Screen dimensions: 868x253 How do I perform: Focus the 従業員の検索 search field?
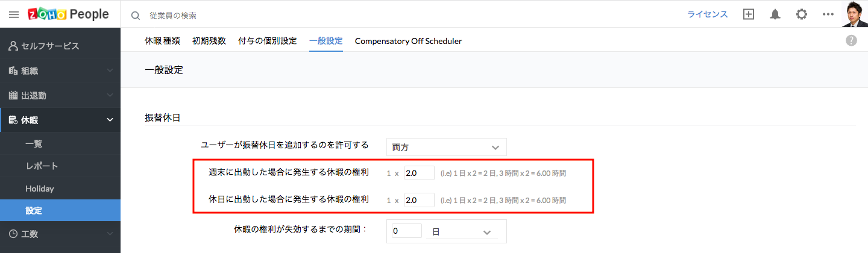coord(241,15)
